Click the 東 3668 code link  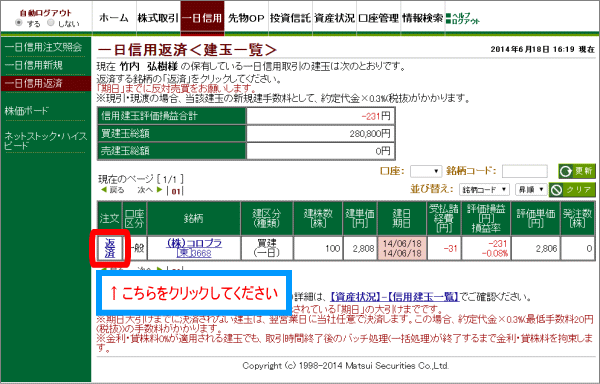(194, 253)
